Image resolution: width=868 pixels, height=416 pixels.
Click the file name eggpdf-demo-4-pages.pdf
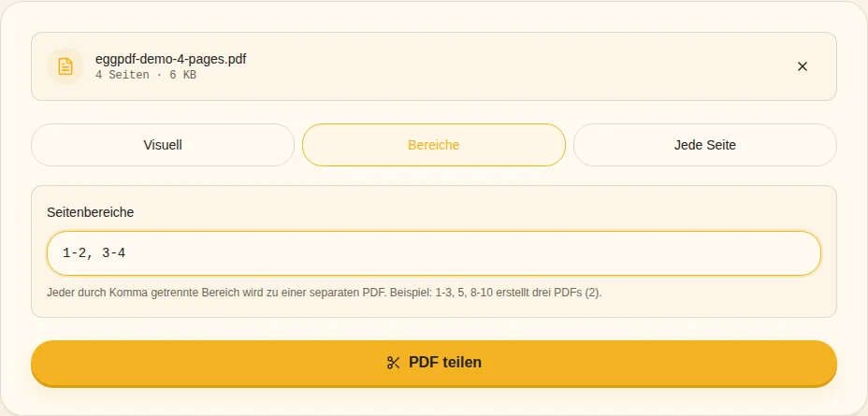coord(171,59)
